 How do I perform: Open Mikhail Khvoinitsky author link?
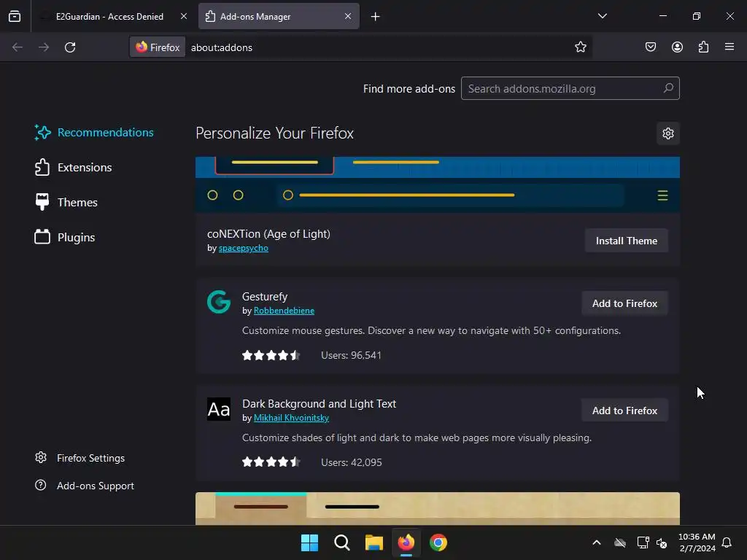[x=291, y=418]
